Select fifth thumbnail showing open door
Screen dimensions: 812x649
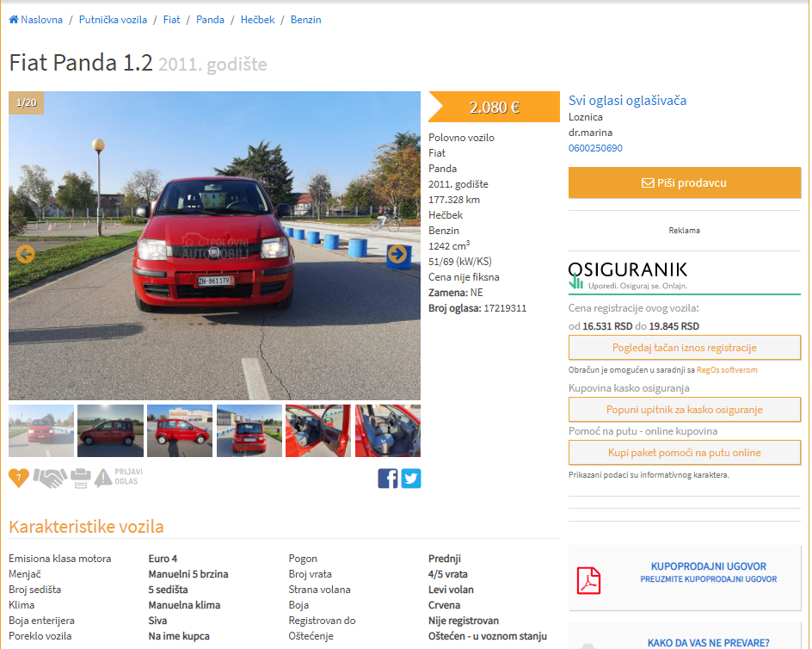pos(318,430)
